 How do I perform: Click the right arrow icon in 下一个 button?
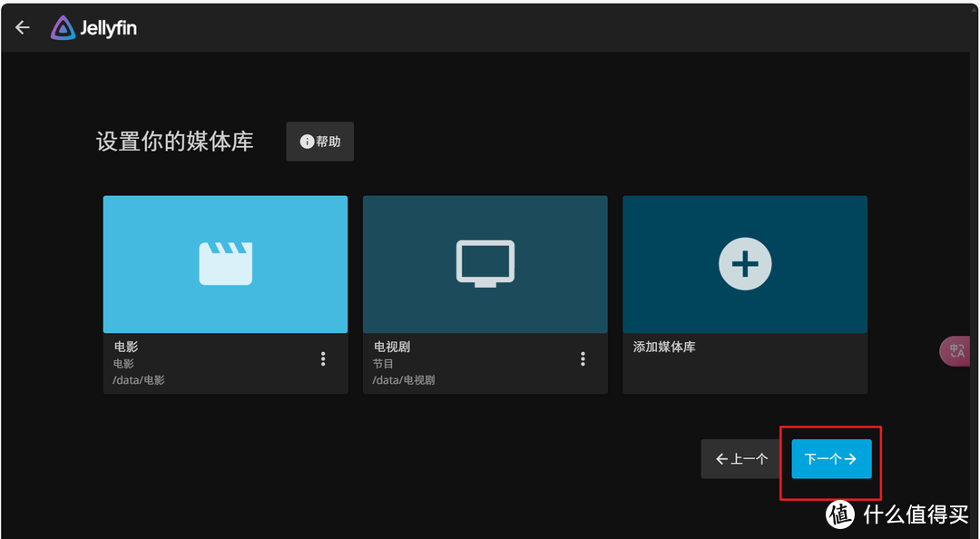[850, 458]
